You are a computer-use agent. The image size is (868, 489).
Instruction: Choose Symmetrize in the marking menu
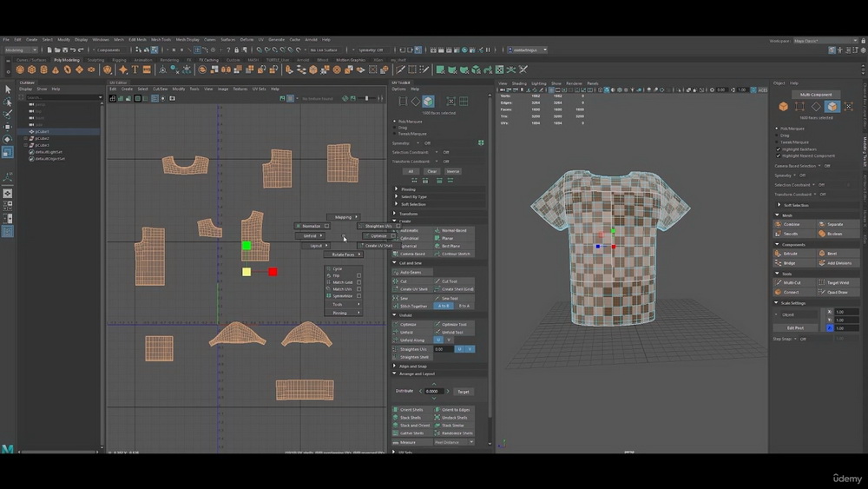tap(343, 295)
